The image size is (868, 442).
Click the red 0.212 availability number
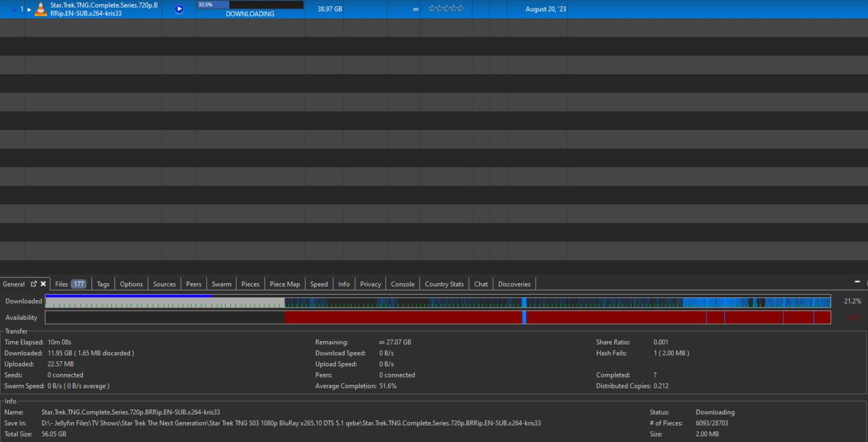click(x=853, y=318)
